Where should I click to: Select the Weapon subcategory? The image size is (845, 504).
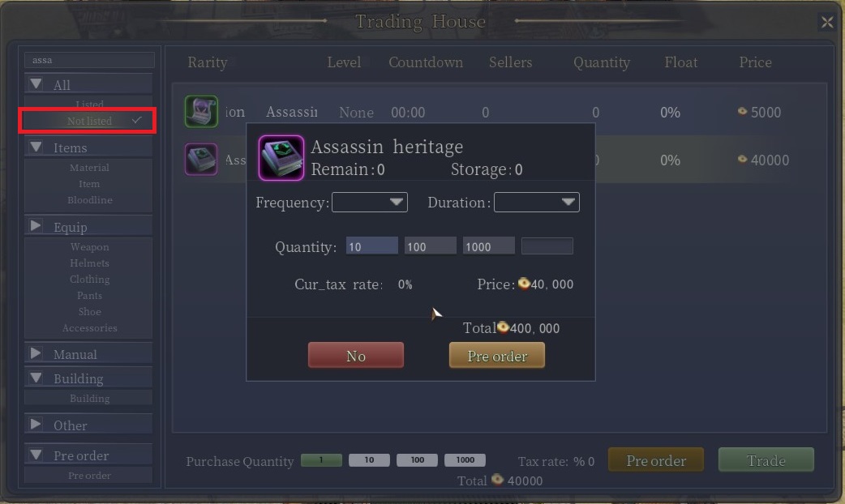pyautogui.click(x=89, y=247)
